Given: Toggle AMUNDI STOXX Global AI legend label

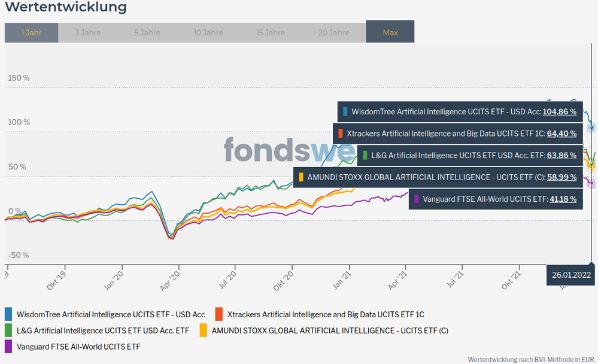Looking at the screenshot, I should tap(330, 330).
